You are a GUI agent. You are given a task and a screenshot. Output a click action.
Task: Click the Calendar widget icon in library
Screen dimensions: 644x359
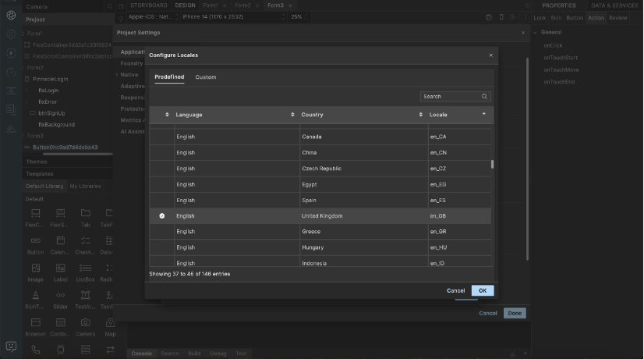[x=61, y=240]
